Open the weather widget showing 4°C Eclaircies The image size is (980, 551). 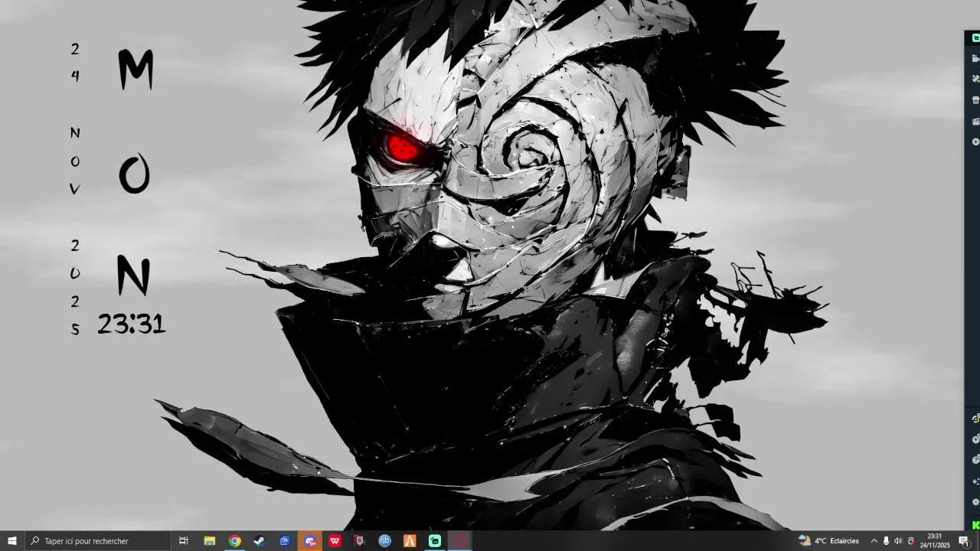click(x=828, y=541)
